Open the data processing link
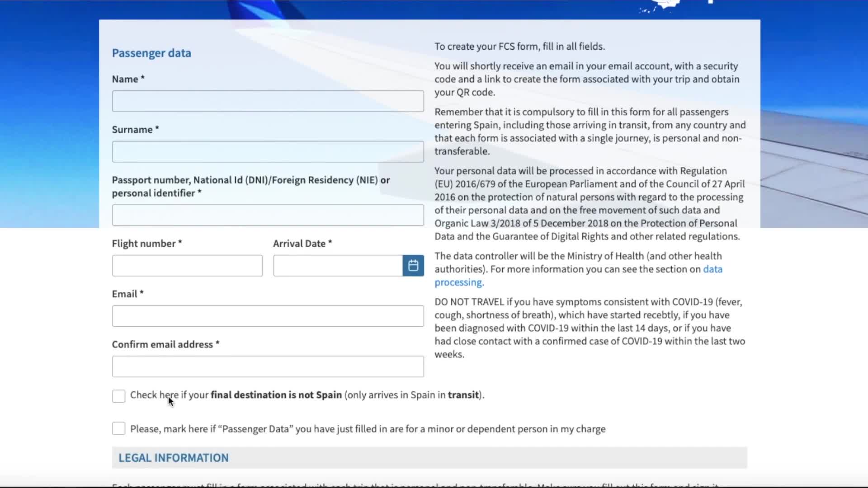 point(458,282)
